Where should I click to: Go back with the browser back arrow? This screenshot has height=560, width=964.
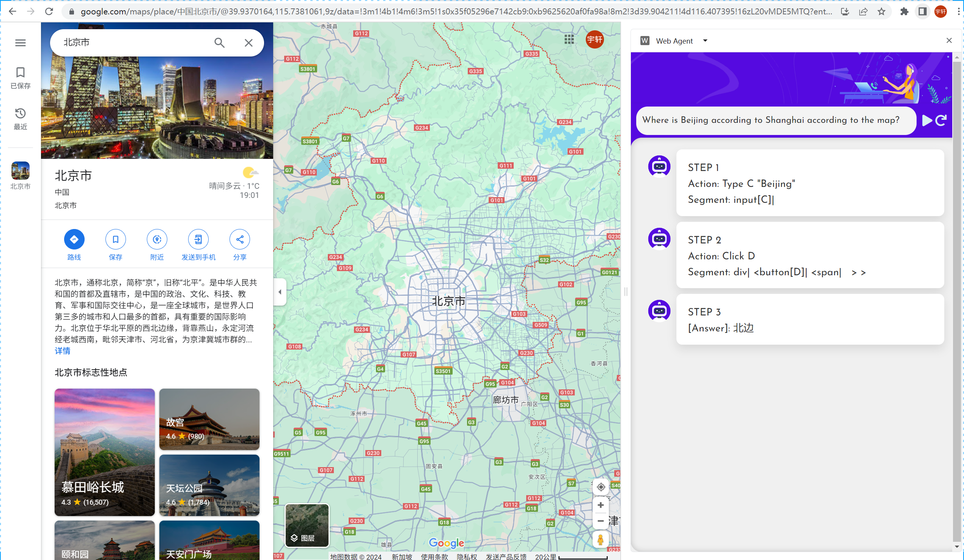[x=12, y=11]
